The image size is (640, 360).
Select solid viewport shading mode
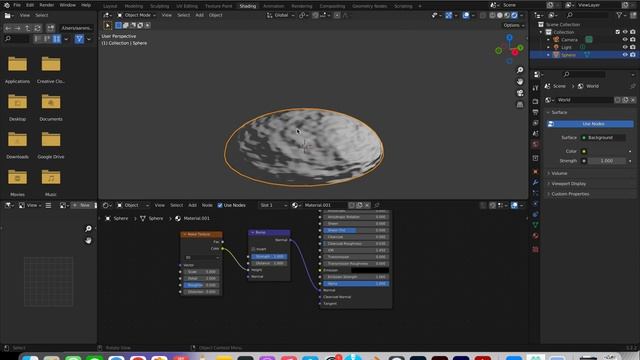(x=500, y=15)
